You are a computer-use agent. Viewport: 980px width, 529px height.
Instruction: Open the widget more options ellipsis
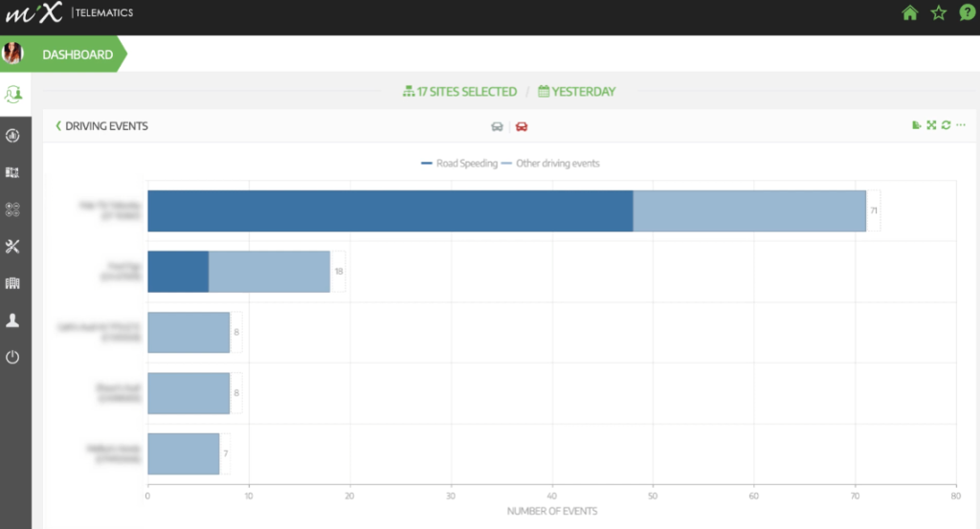click(961, 125)
